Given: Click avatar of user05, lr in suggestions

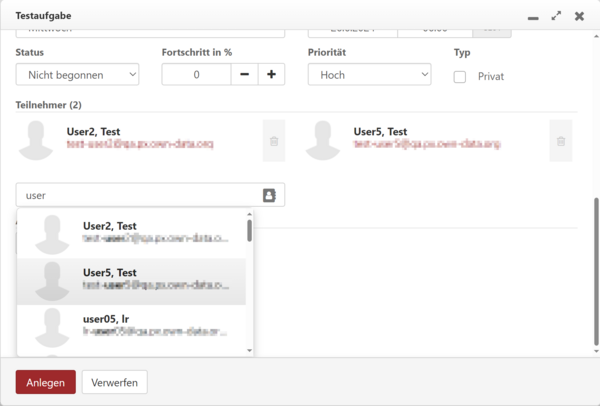Looking at the screenshot, I should click(x=52, y=328).
